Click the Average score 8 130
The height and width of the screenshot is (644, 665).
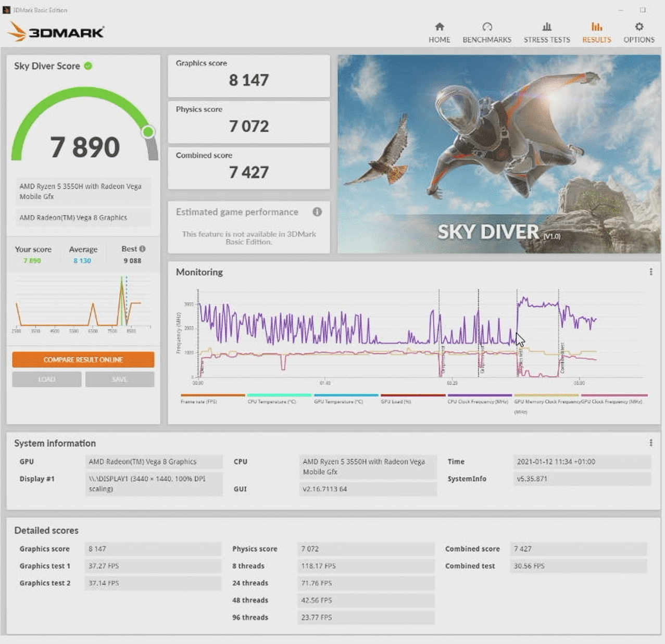tap(82, 261)
